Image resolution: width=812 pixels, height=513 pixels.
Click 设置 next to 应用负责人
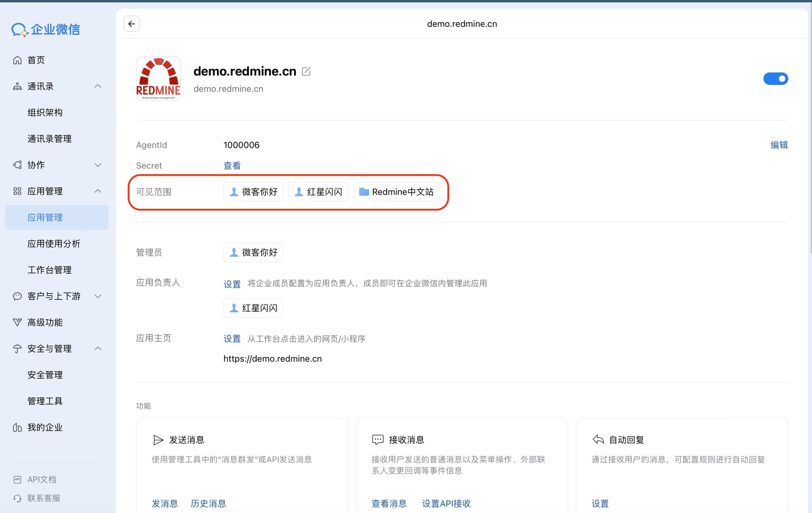[x=232, y=284]
